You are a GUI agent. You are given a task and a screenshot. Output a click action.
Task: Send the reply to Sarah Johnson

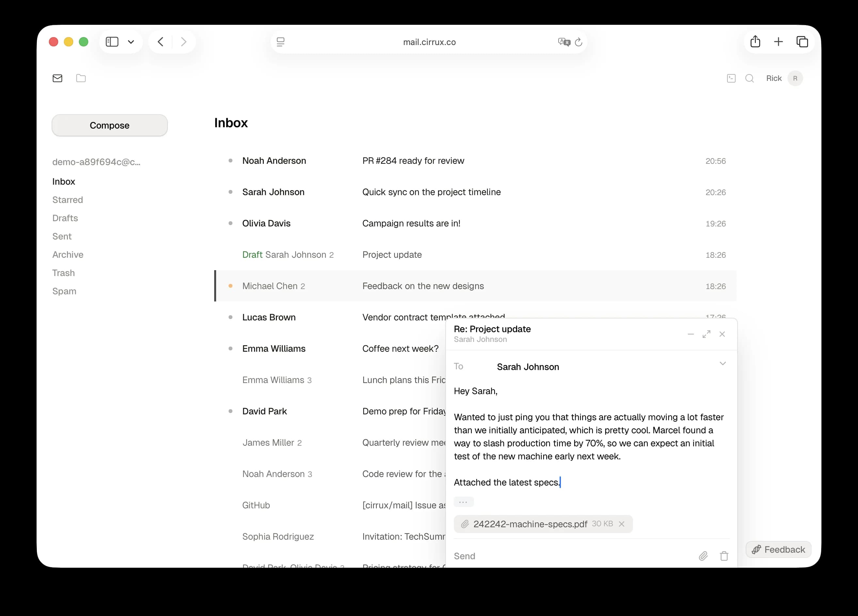click(x=465, y=556)
